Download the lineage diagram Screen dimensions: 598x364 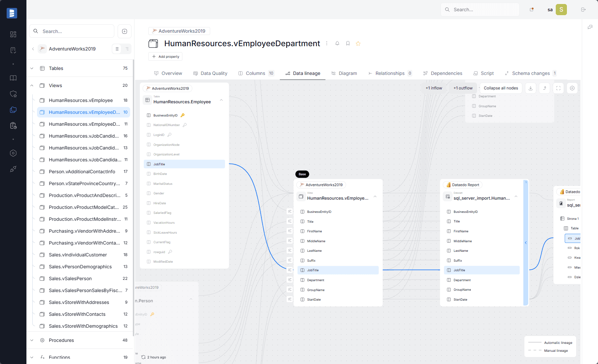pos(531,88)
